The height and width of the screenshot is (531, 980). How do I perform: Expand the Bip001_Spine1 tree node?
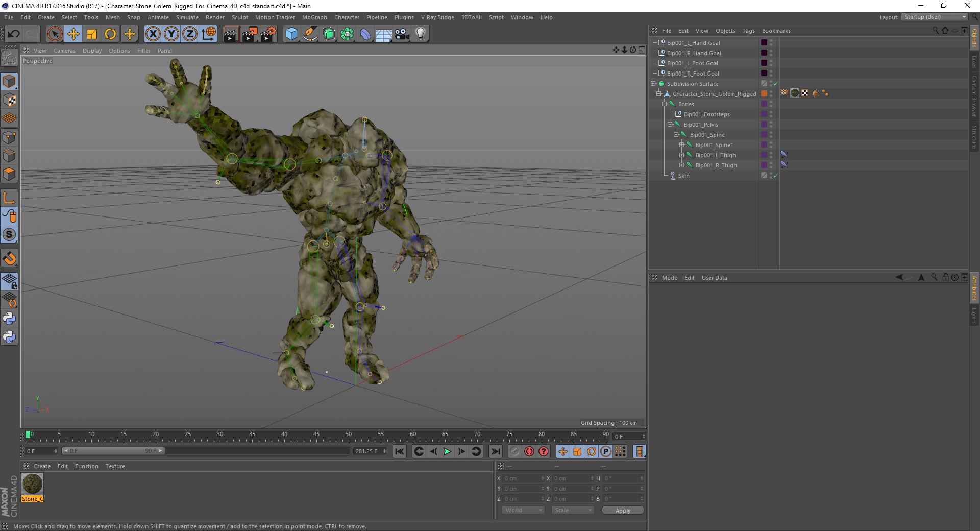coord(681,145)
